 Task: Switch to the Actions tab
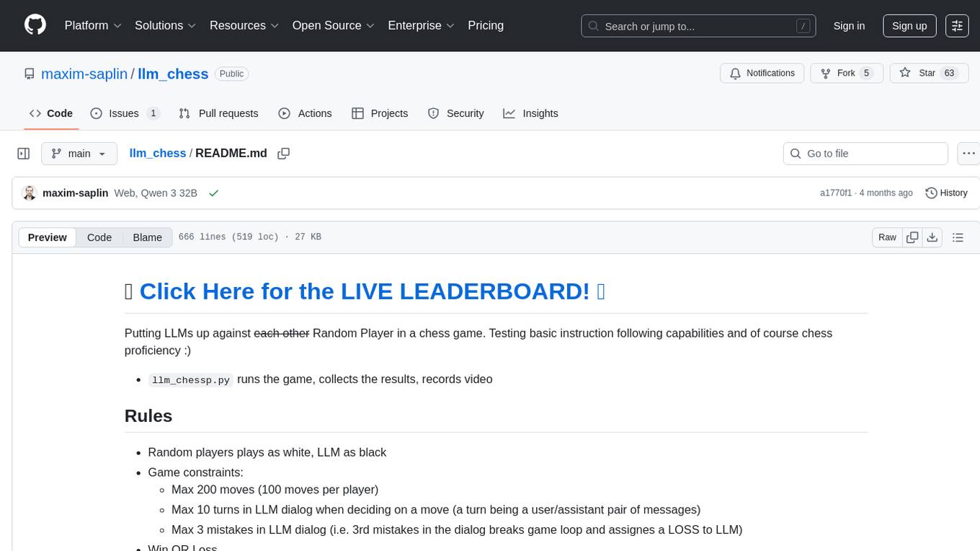pos(305,113)
